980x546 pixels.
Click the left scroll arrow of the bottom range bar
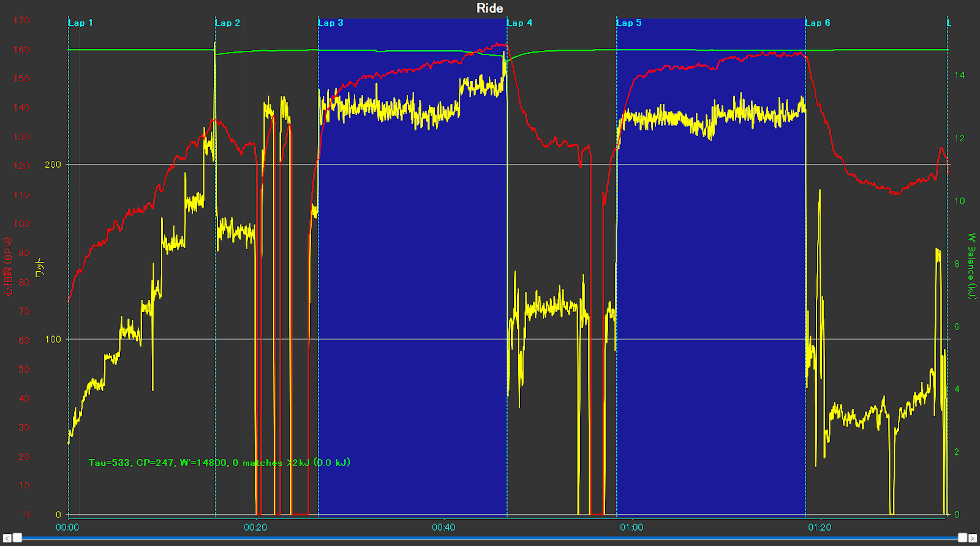[7, 538]
